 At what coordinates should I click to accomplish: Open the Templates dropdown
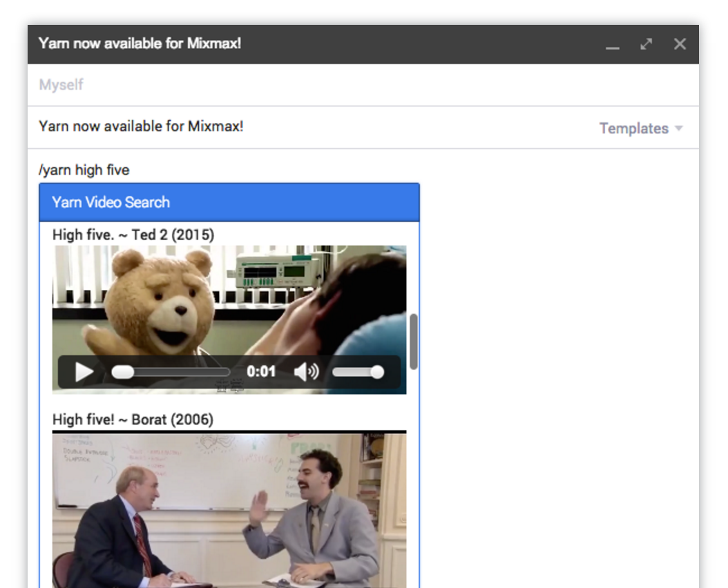[641, 128]
